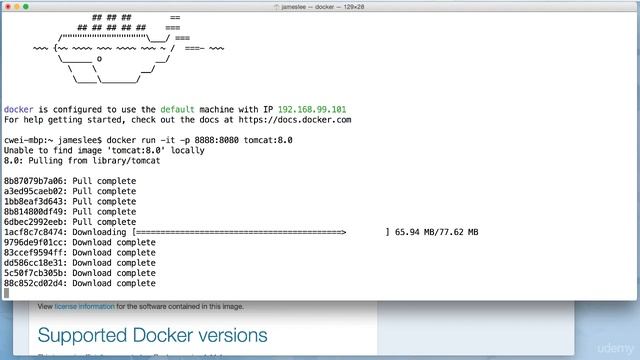Click the https://docs.docker.com URL

pyautogui.click(x=295, y=120)
